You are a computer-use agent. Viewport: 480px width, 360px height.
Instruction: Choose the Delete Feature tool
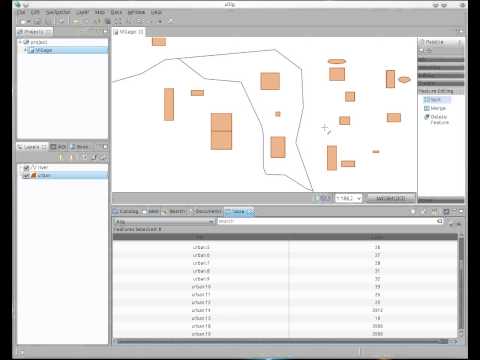(x=437, y=119)
